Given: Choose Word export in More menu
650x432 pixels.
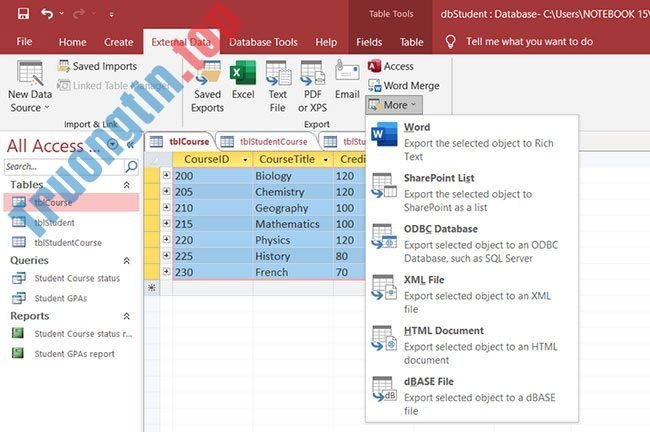Looking at the screenshot, I should (x=472, y=141).
